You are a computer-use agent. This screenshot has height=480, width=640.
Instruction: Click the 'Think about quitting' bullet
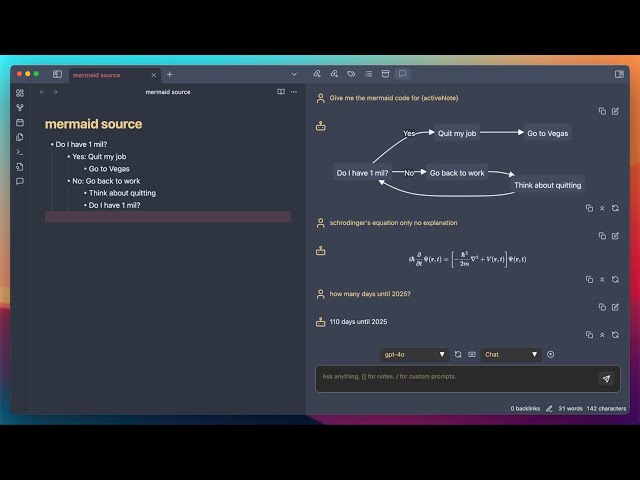point(122,193)
